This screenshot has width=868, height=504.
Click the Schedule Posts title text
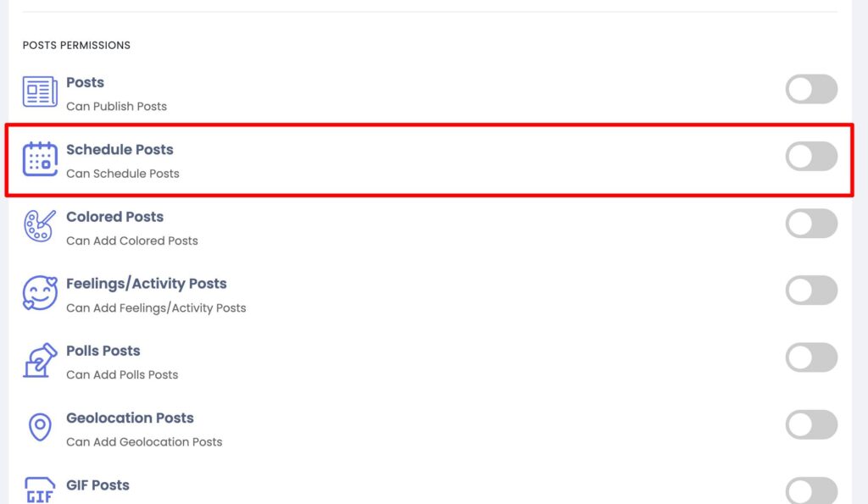coord(120,150)
